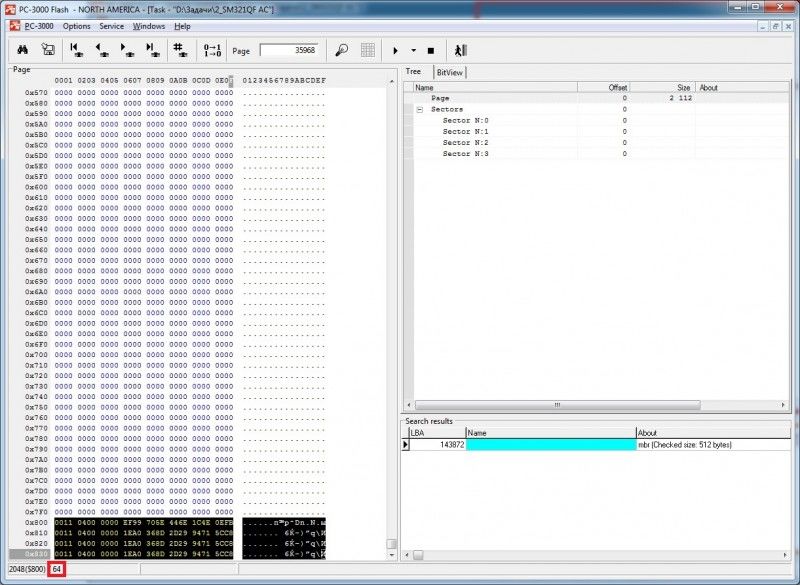Open the binoculars search tool
800x585 pixels.
[x=22, y=49]
